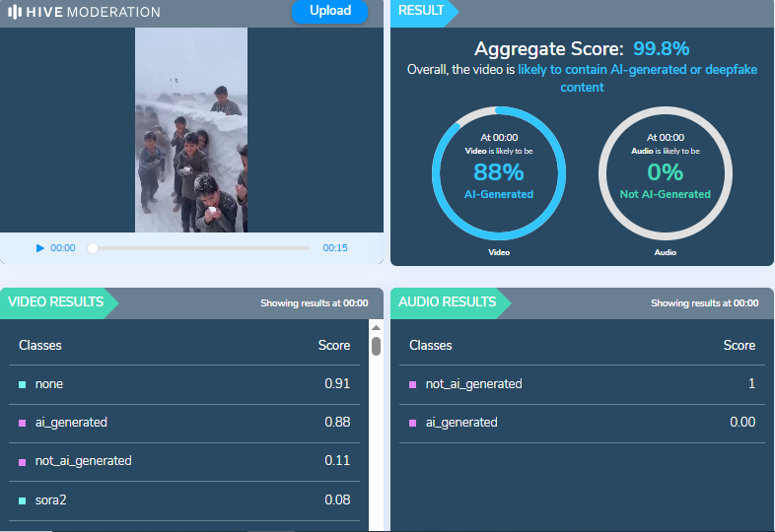Select the AUDIO RESULTS header tab
This screenshot has width=775, height=532.
pos(447,302)
